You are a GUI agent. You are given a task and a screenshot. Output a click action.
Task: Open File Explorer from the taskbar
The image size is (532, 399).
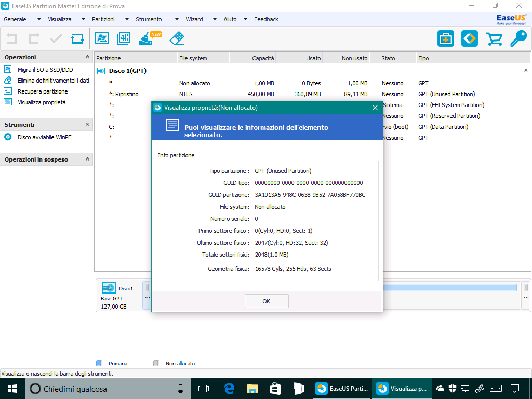(x=252, y=389)
